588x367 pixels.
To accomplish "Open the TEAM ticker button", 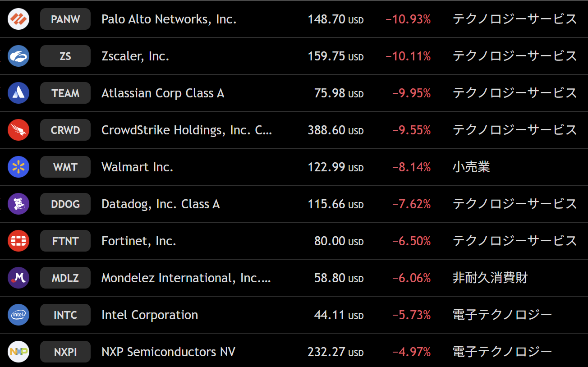I will click(65, 93).
